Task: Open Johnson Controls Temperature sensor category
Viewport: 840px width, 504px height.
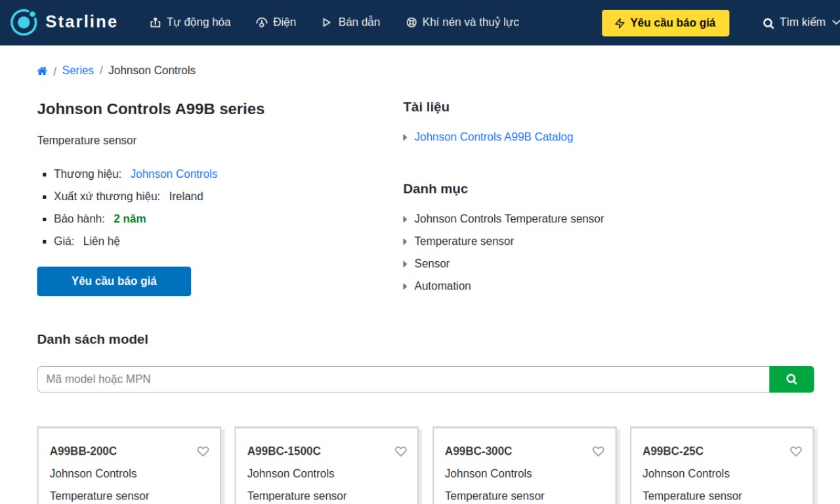Action: (509, 219)
